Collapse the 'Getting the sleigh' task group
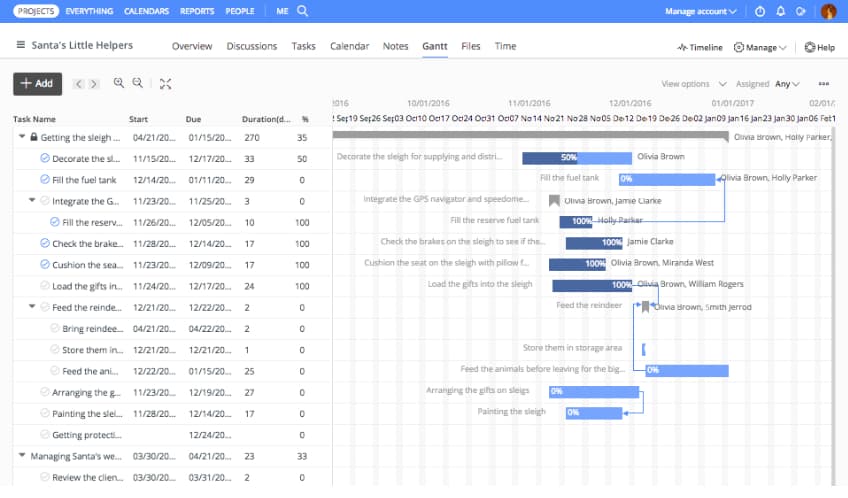 click(22, 137)
